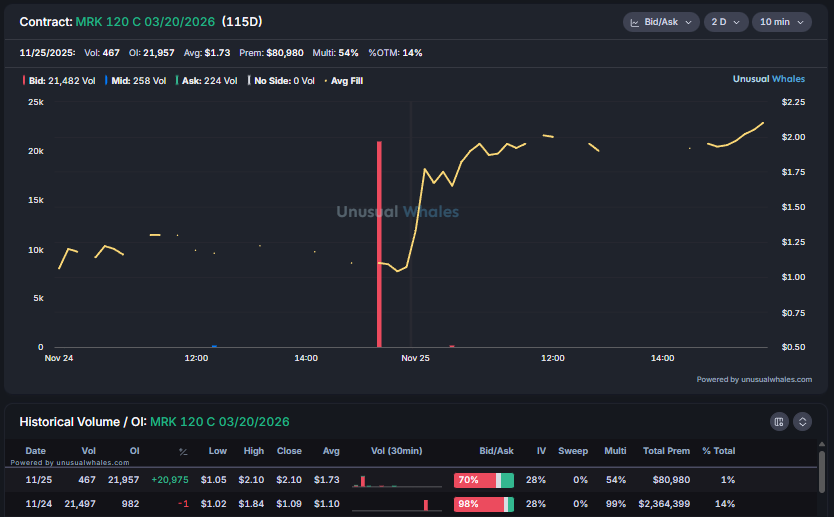
Task: Click Powered by unusualwhales.com below the chart
Action: 754,379
